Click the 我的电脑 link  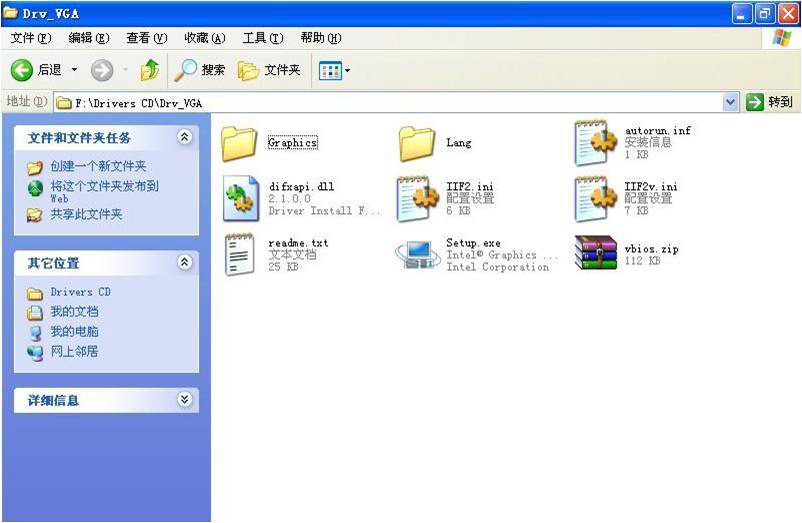click(74, 331)
